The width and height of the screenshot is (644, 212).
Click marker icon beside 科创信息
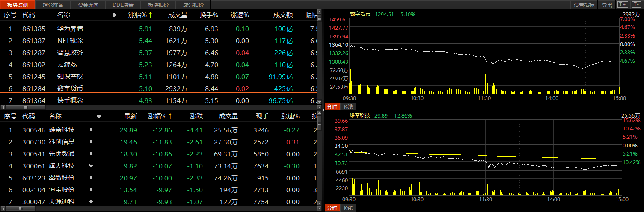[90, 142]
